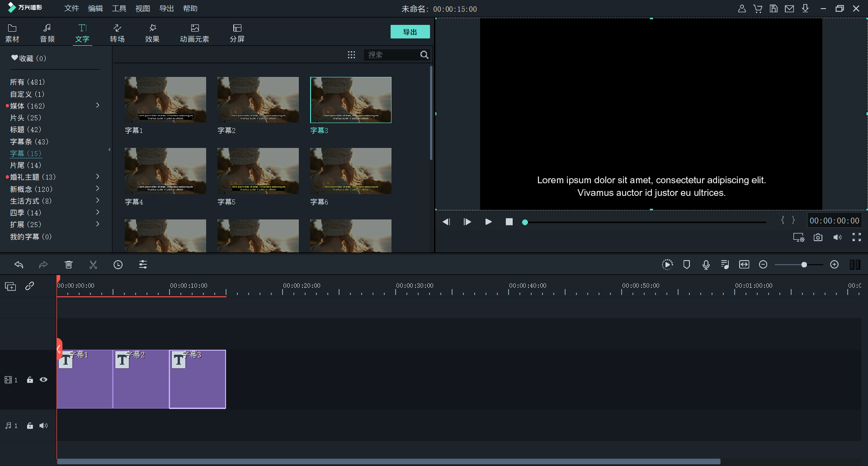Viewport: 868px width, 466px height.
Task: Select the 字幕条 (43) category
Action: pos(29,142)
